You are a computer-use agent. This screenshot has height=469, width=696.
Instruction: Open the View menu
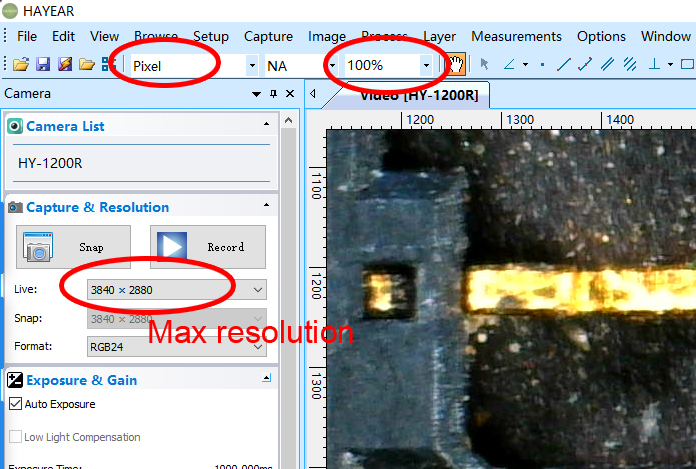click(104, 36)
